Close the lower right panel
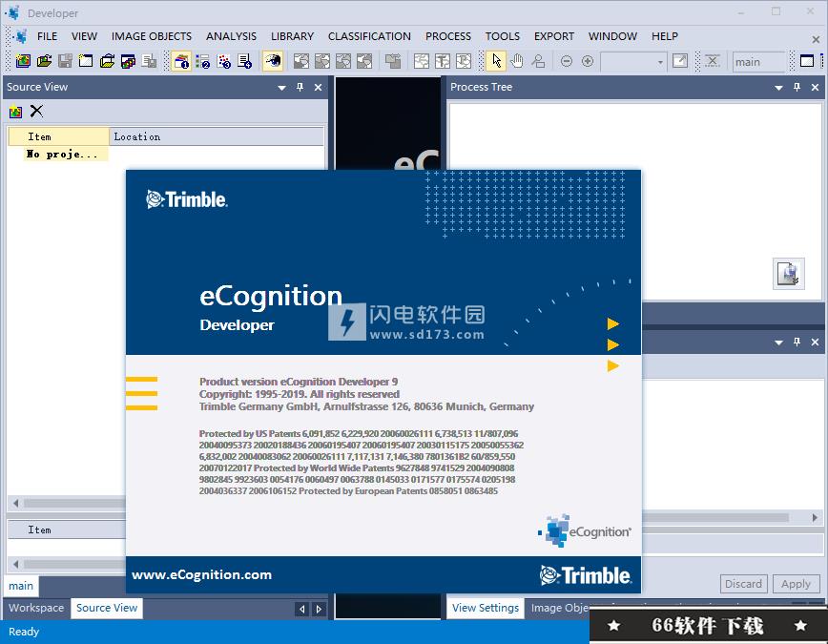This screenshot has height=644, width=828. coord(815,343)
